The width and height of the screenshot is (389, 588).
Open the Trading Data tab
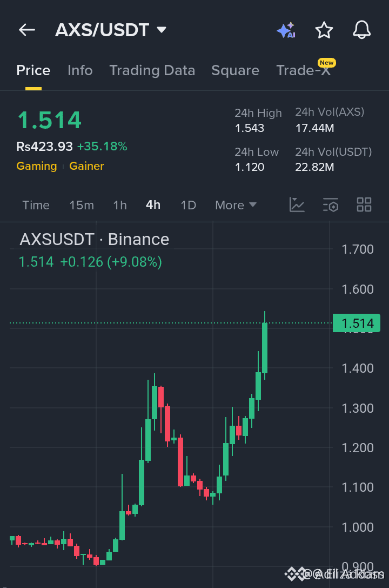point(152,70)
